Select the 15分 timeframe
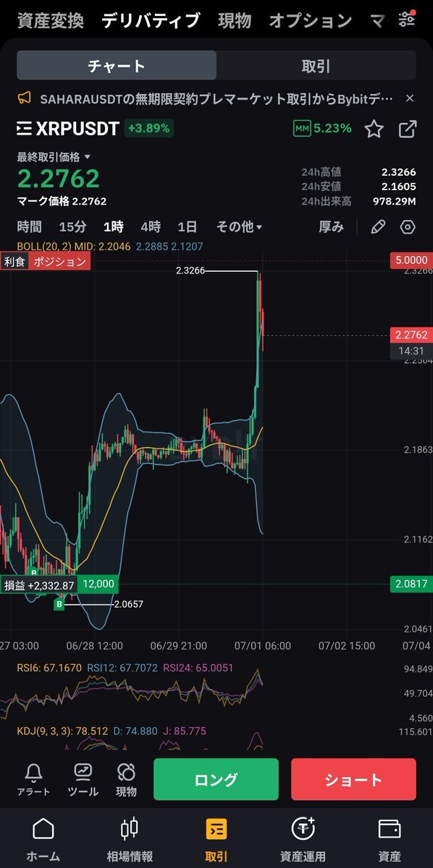433x868 pixels. point(72,227)
